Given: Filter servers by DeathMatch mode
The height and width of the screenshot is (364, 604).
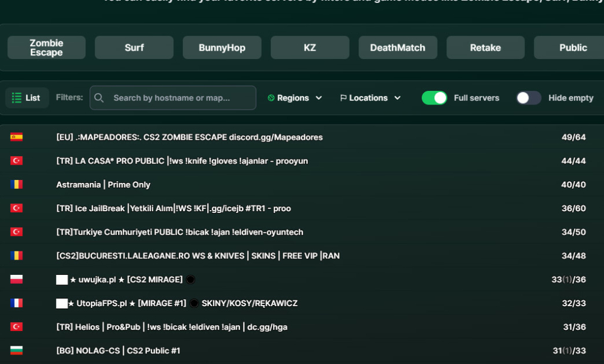Looking at the screenshot, I should point(398,48).
